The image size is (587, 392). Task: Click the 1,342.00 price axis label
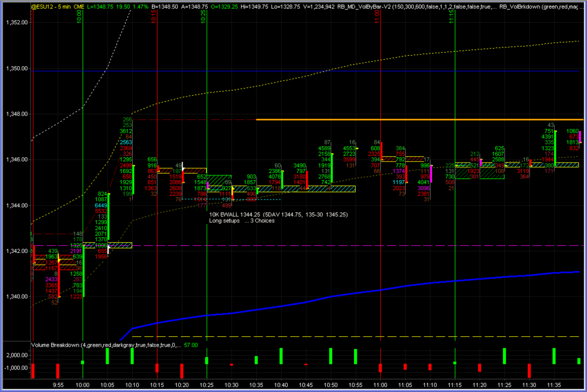click(x=17, y=251)
